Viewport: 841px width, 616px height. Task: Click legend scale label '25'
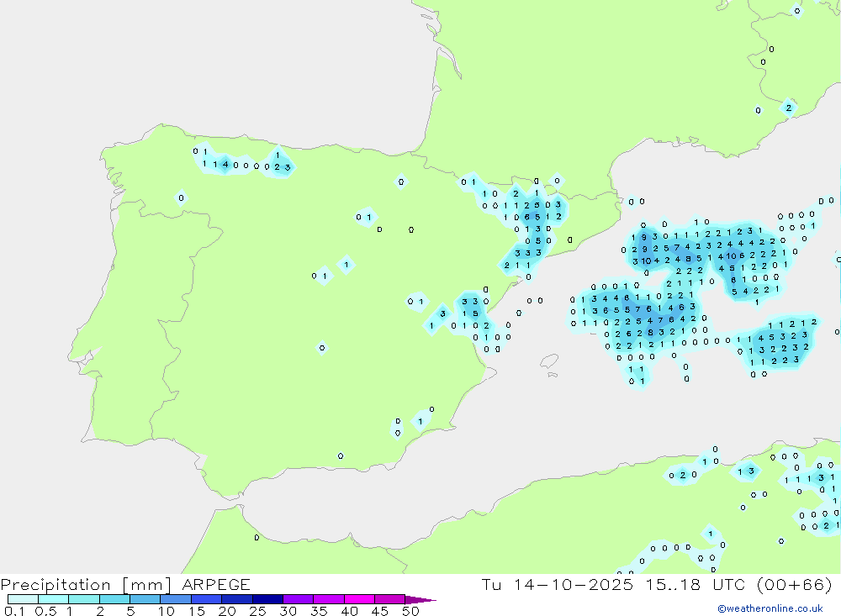258,611
